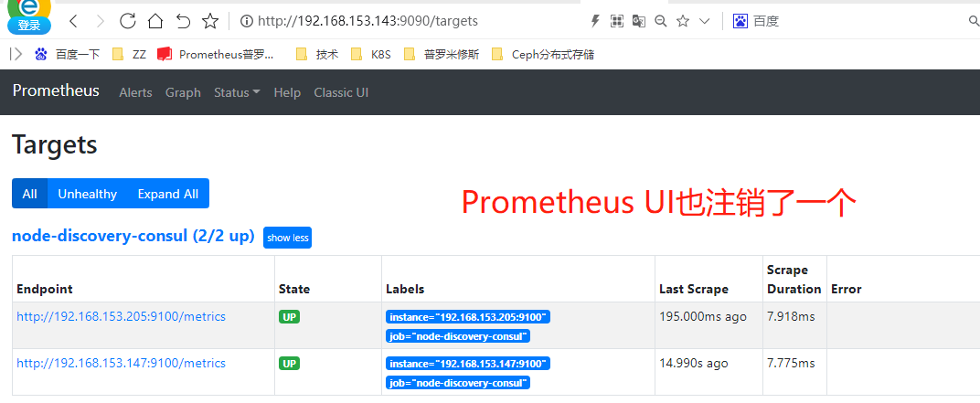This screenshot has width=980, height=403.
Task: Go to the browser home icon
Action: tap(155, 21)
